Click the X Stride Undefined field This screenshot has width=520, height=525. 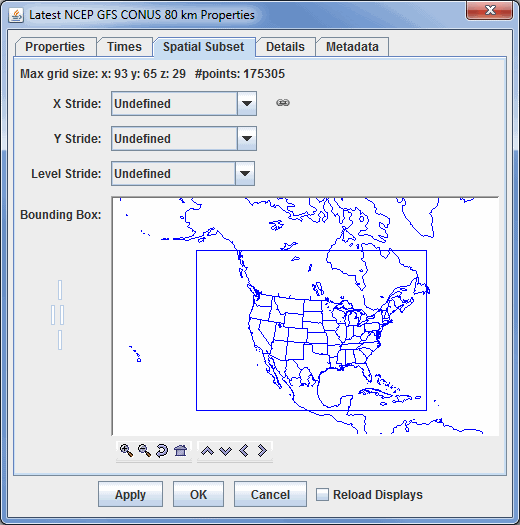coord(174,103)
